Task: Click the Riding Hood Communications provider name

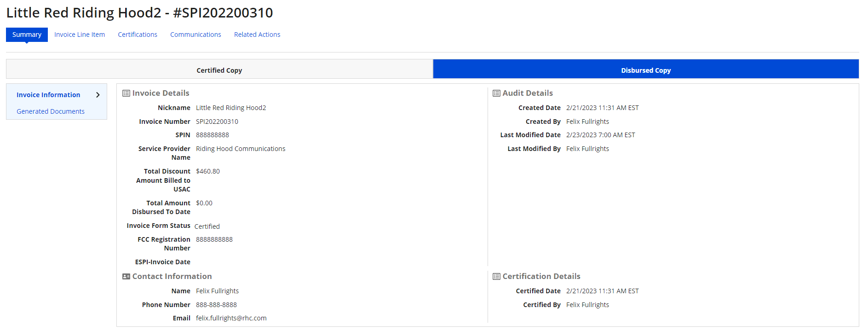Action: 241,149
